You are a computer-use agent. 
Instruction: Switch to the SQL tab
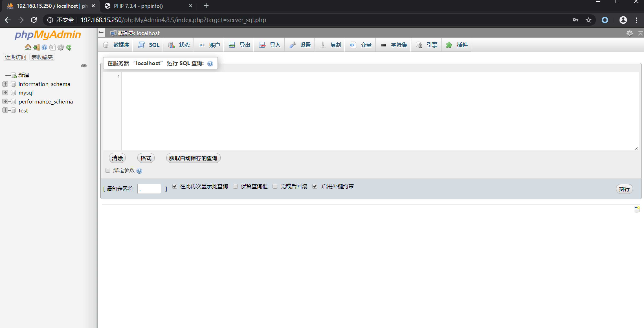pyautogui.click(x=149, y=45)
